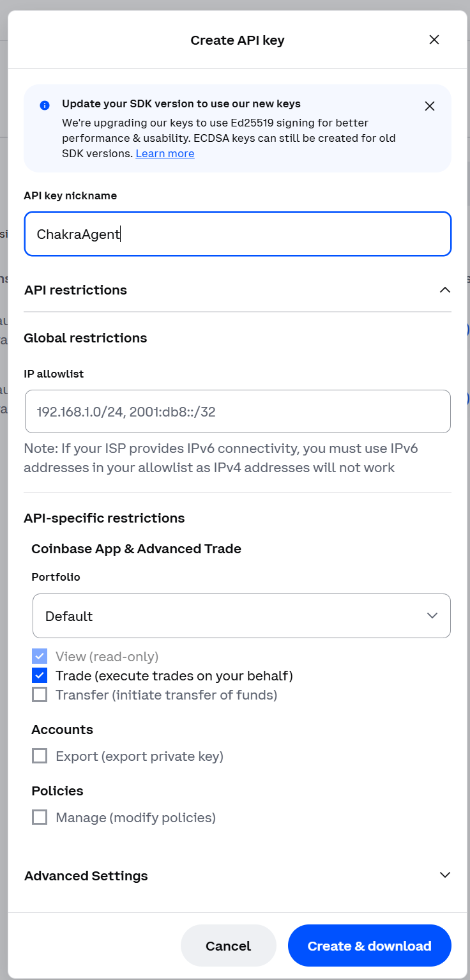
Task: Cancel the API key creation
Action: (228, 946)
